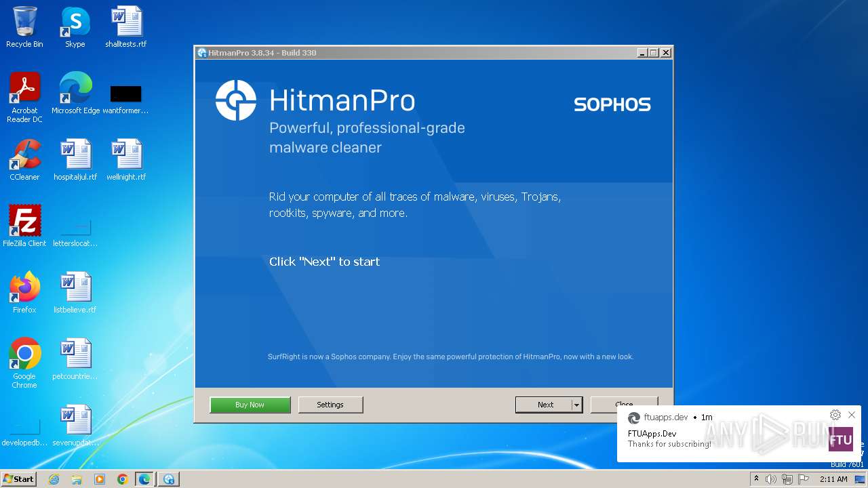The height and width of the screenshot is (488, 868).
Task: Launch Windows Media Player from taskbar
Action: click(100, 479)
